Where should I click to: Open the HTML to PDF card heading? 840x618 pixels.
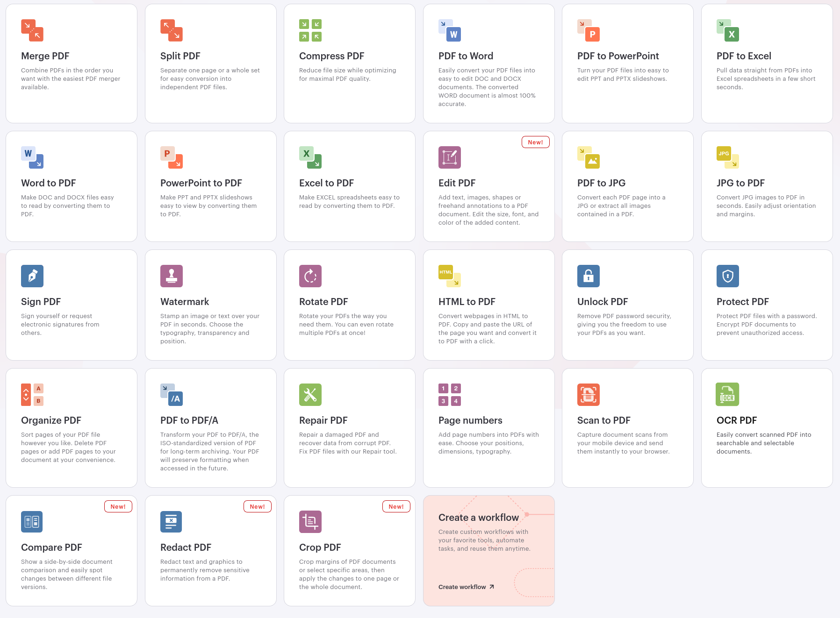pyautogui.click(x=467, y=302)
